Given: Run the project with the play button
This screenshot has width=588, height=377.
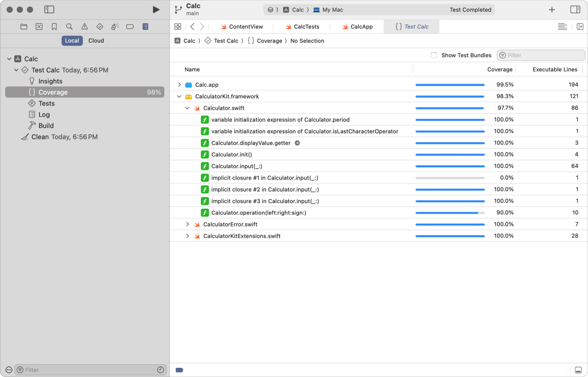Looking at the screenshot, I should 156,10.
